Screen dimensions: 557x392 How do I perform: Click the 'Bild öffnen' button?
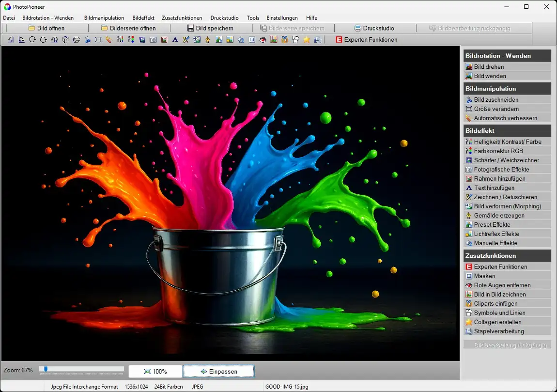click(46, 28)
